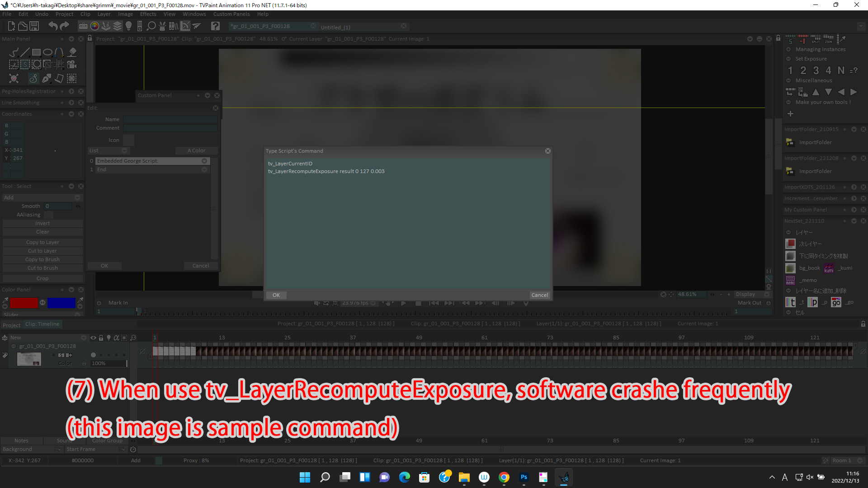Switch to the Project tab
The width and height of the screenshot is (868, 488).
coord(11,325)
